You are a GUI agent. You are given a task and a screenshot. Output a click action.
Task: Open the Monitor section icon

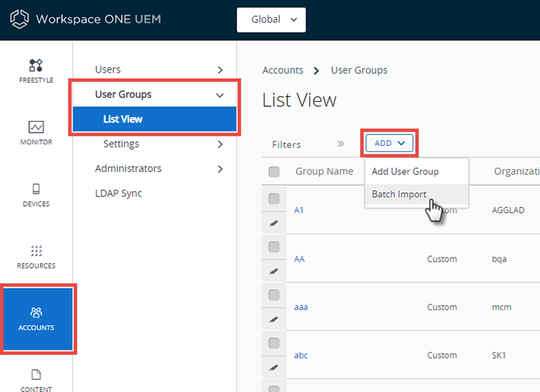(35, 127)
